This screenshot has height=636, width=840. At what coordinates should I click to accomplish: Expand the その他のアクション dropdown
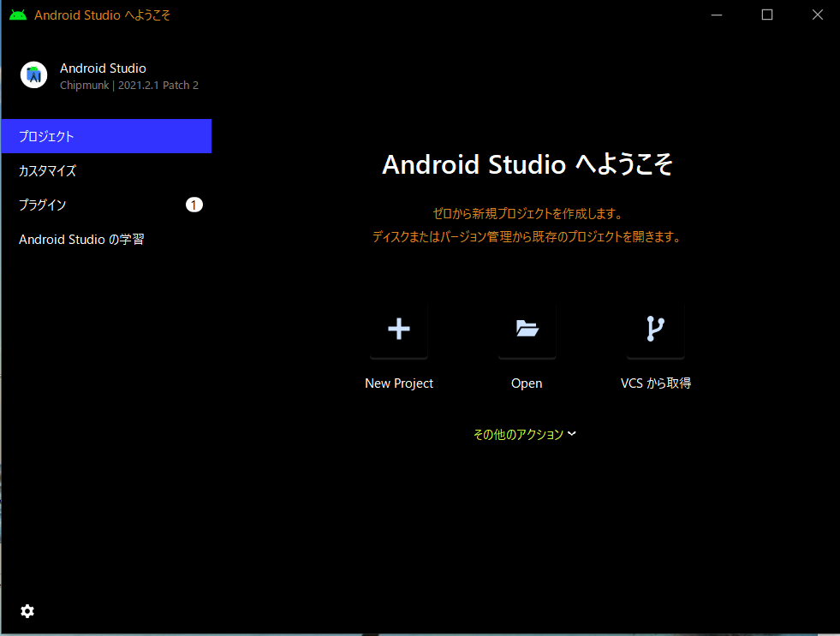coord(519,434)
